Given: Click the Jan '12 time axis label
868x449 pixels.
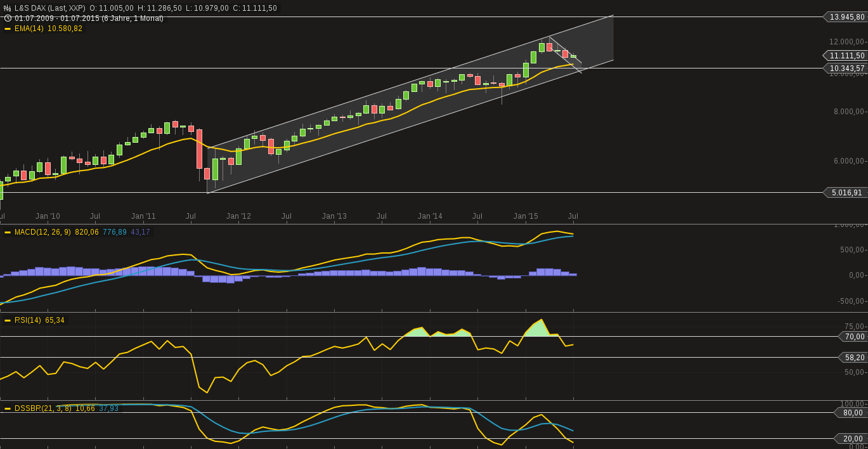Looking at the screenshot, I should [x=238, y=216].
